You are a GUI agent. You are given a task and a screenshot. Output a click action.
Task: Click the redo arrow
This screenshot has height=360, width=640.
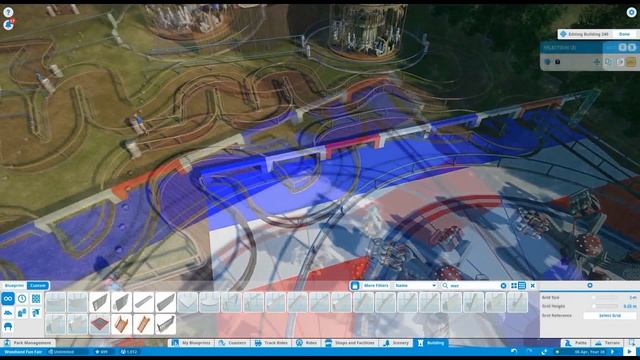click(529, 351)
